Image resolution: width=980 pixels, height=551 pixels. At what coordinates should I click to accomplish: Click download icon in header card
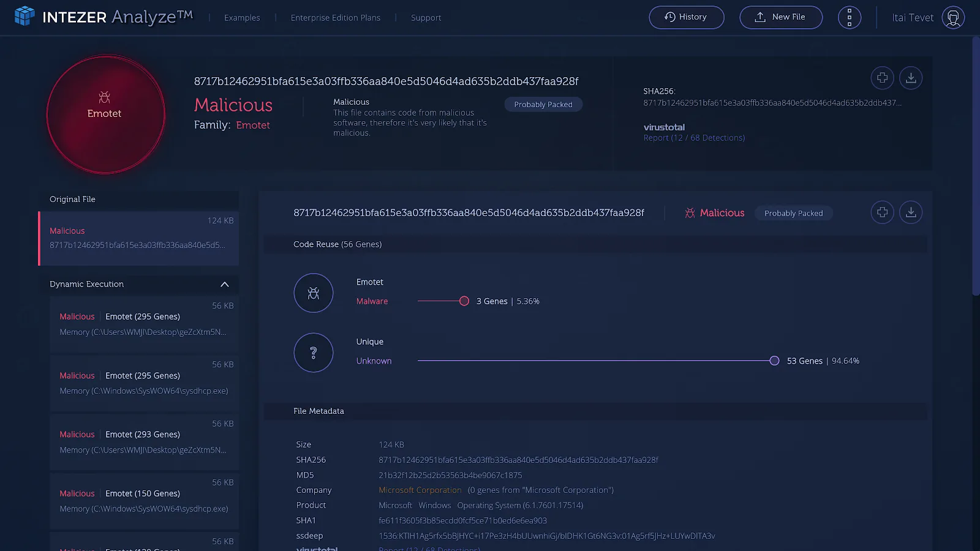[x=911, y=78]
